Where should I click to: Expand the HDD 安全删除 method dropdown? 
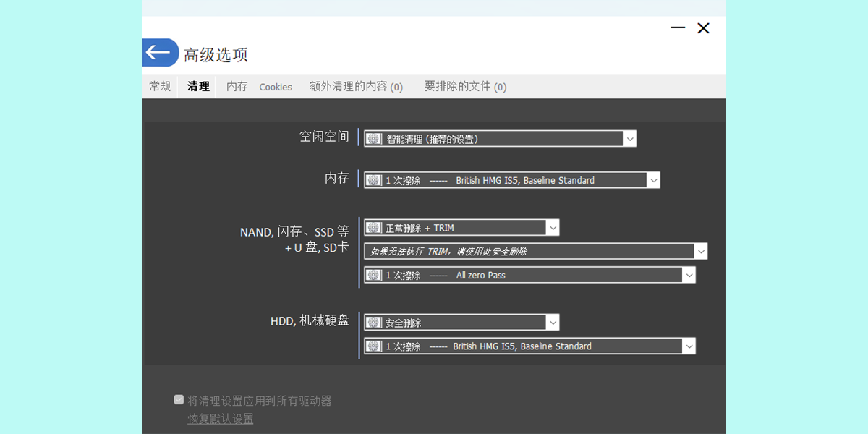tap(553, 322)
